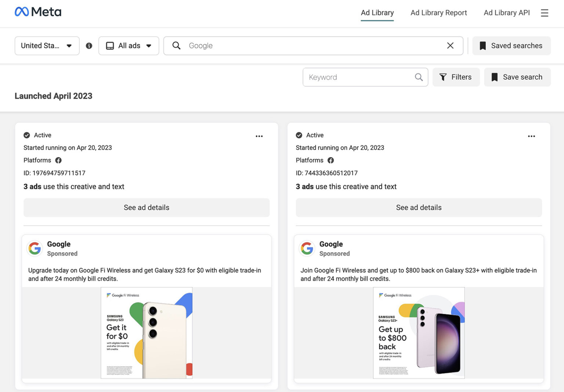The width and height of the screenshot is (564, 392).
Task: Open the three-dot menu on the left ad
Action: [259, 136]
